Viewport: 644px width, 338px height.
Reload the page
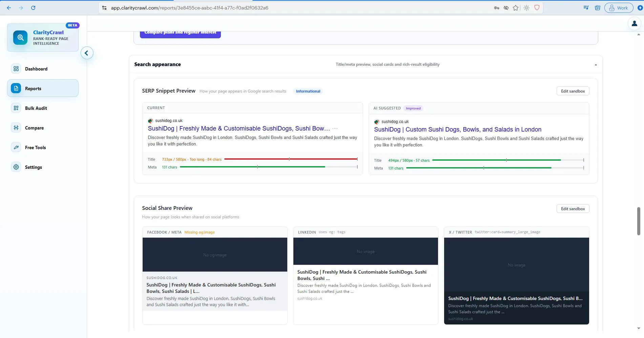(33, 8)
